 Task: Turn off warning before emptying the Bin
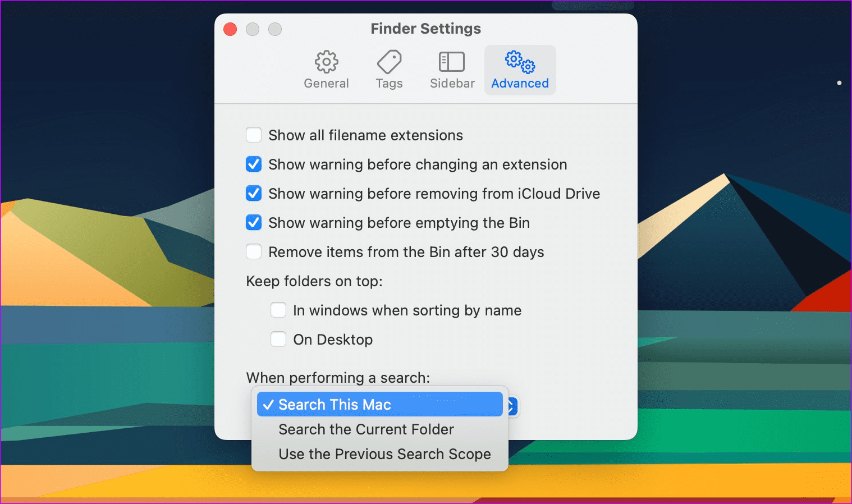(254, 223)
